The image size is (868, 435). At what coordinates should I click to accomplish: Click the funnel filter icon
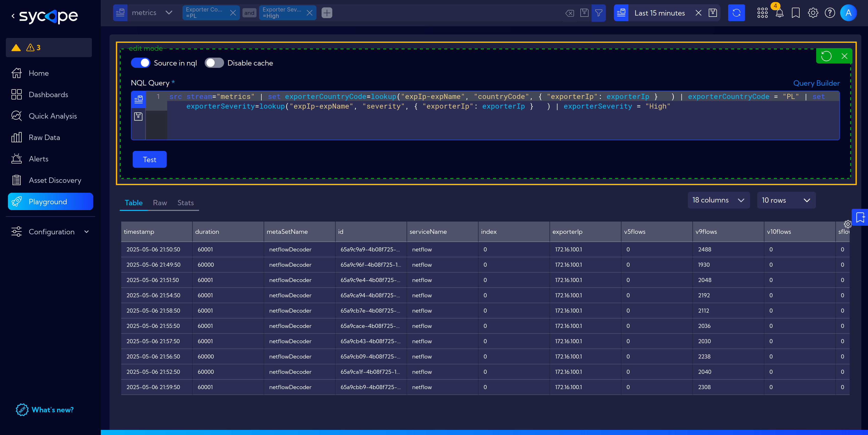click(598, 13)
